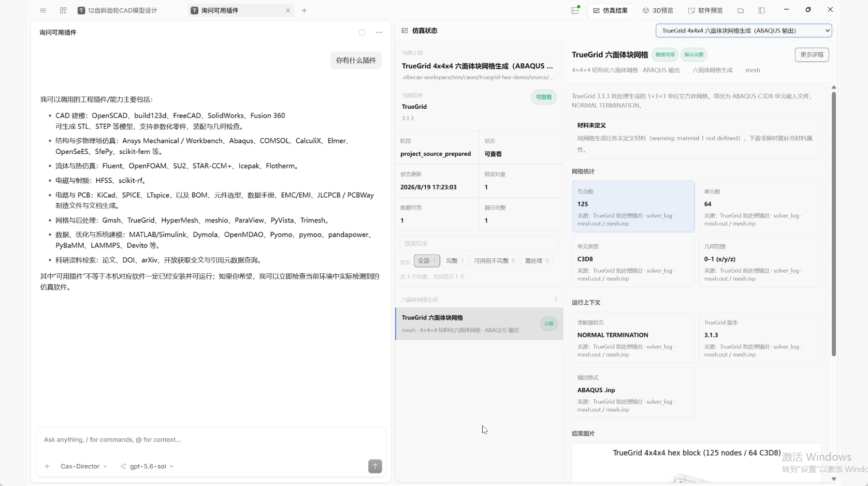
Task: Select the 输出格式 ABAQUS .inp card
Action: coord(633,392)
